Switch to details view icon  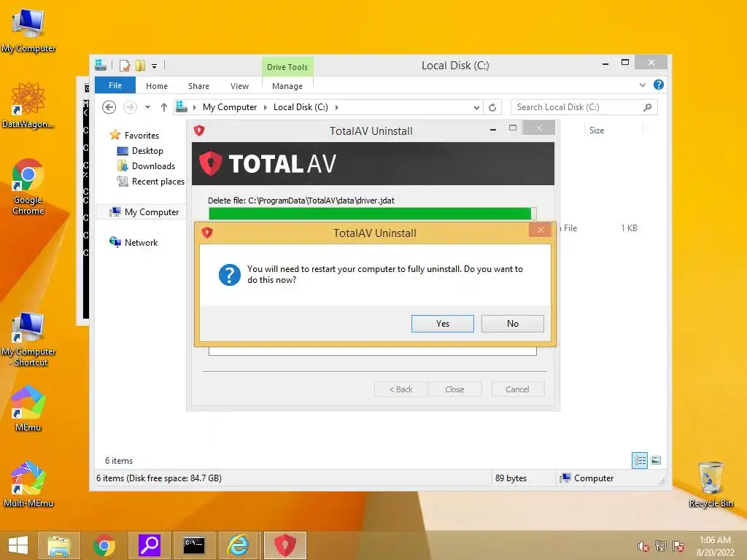(640, 460)
